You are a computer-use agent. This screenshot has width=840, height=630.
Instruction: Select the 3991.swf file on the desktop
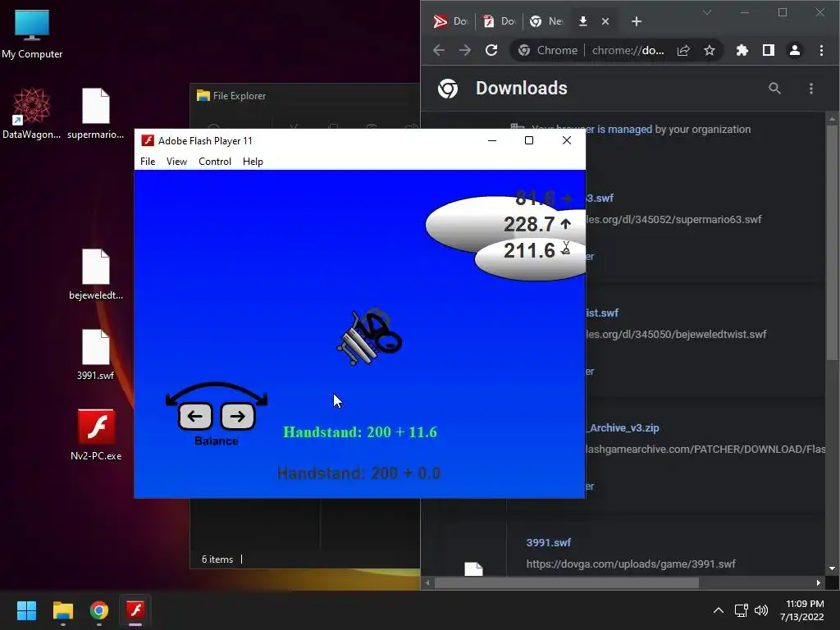pos(96,354)
